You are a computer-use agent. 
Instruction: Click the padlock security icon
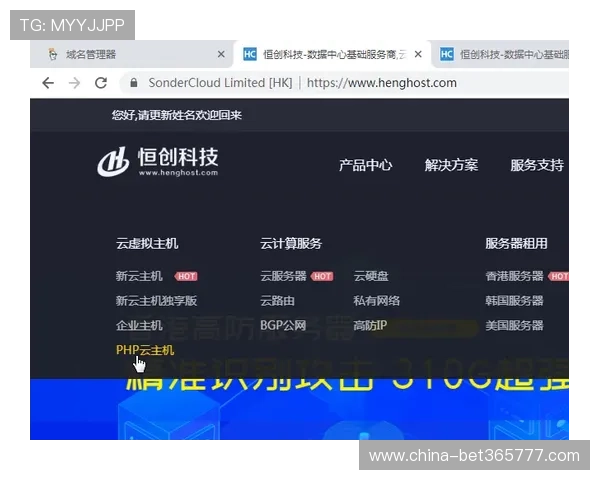click(x=134, y=83)
